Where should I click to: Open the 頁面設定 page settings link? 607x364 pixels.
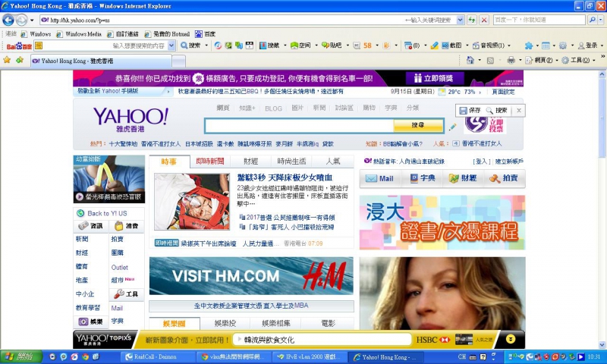click(x=503, y=92)
